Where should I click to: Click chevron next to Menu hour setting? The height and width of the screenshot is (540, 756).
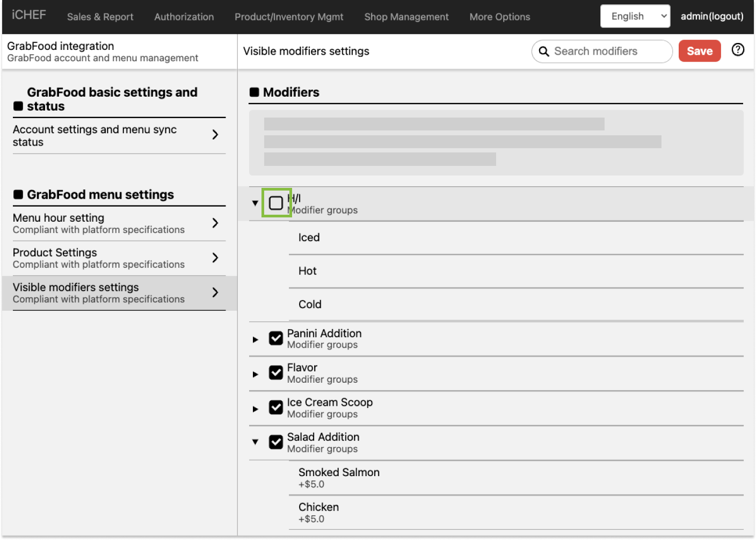point(215,223)
